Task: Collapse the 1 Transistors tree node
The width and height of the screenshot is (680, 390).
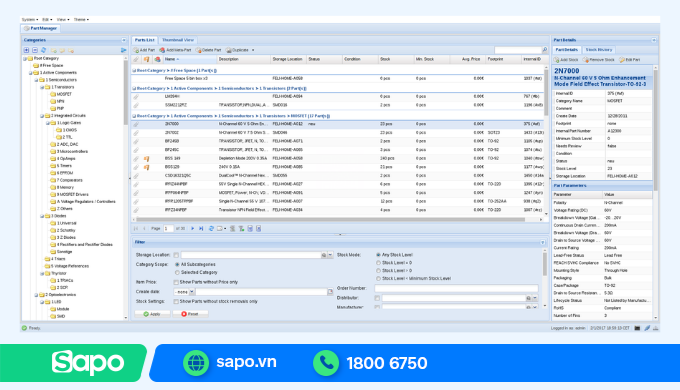Action: (42, 87)
